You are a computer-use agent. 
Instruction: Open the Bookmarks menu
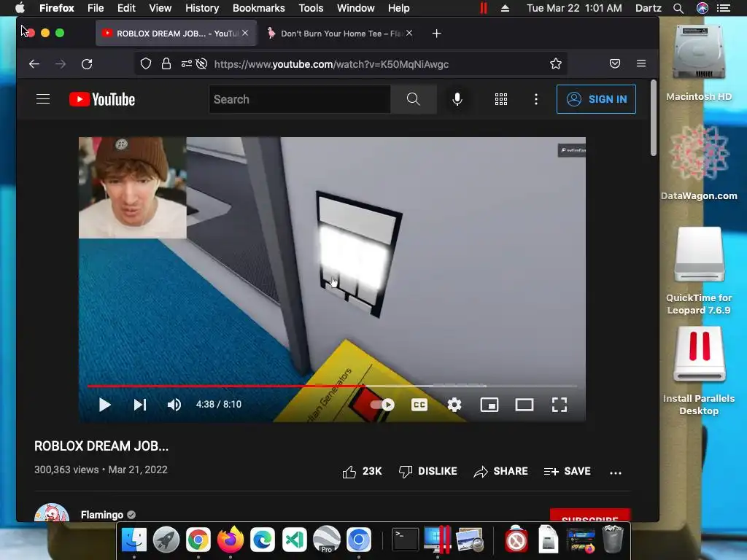pyautogui.click(x=259, y=8)
